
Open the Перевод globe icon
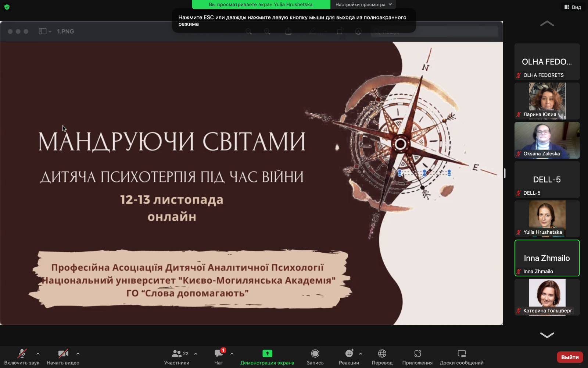382,354
